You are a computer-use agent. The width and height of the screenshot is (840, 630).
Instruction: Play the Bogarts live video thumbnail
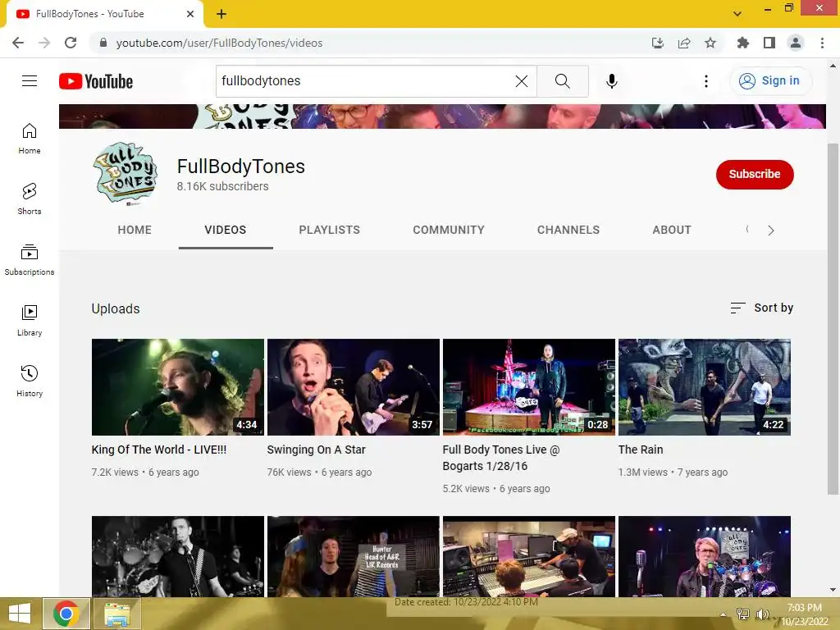[x=529, y=387]
